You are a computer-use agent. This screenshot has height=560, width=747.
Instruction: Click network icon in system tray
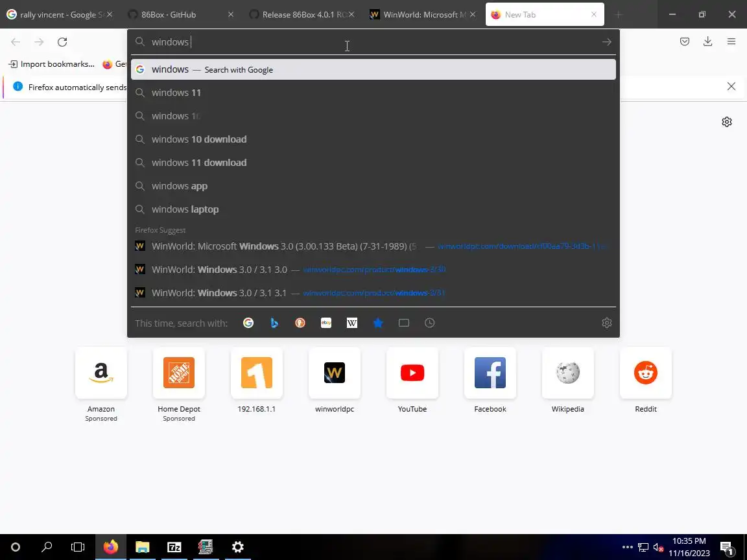(x=643, y=548)
